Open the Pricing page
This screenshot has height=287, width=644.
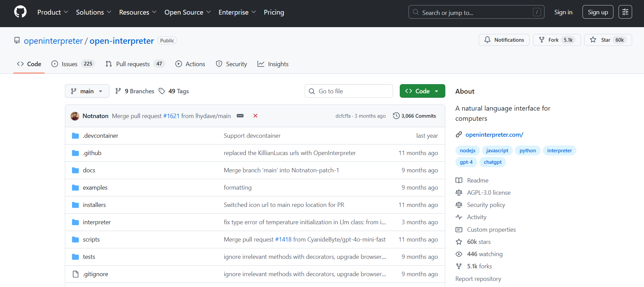pos(274,12)
